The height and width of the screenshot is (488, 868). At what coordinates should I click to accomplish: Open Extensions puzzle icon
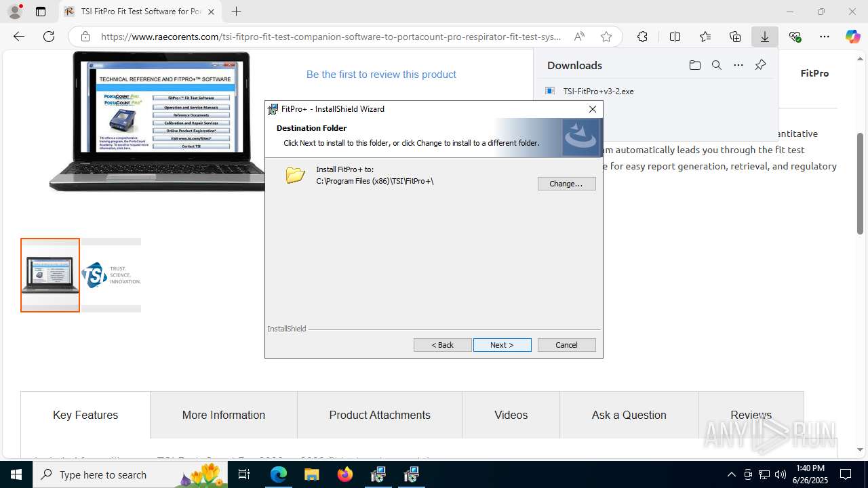(x=642, y=37)
